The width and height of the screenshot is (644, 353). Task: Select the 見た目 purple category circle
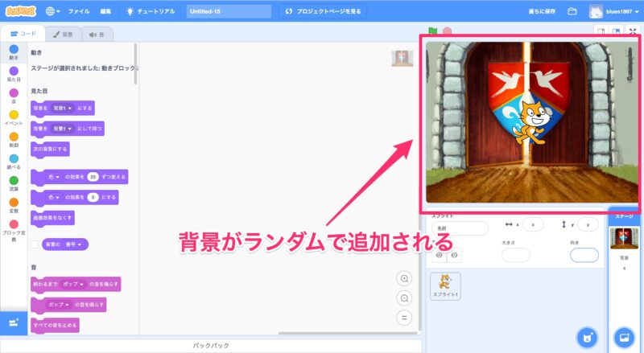[x=14, y=72]
